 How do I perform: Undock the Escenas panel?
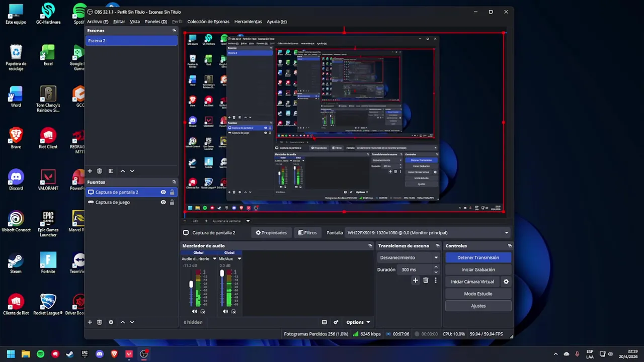pos(174,31)
